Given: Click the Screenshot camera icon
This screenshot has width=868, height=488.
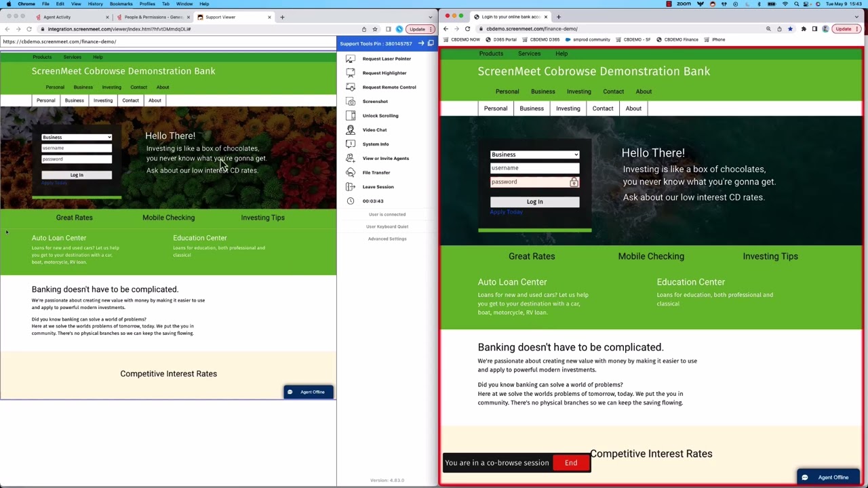Looking at the screenshot, I should pyautogui.click(x=350, y=101).
